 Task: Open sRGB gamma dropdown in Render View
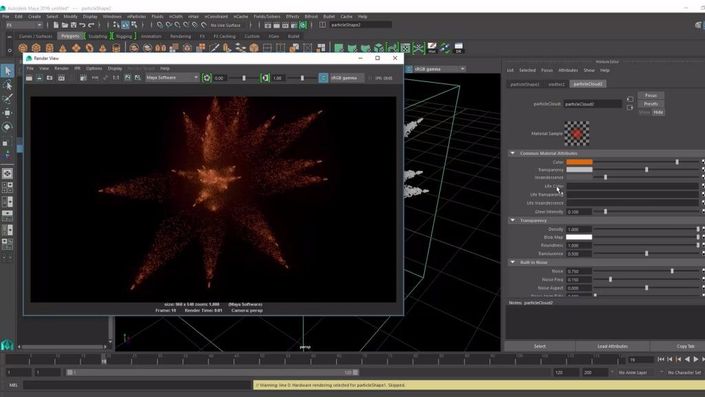pyautogui.click(x=347, y=78)
